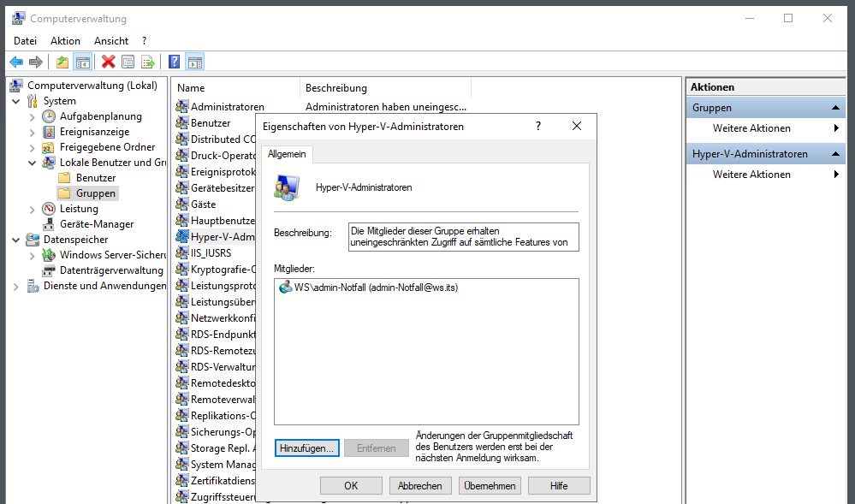The height and width of the screenshot is (504, 855).
Task: Select Benutzer folder in the tree
Action: coord(87,178)
